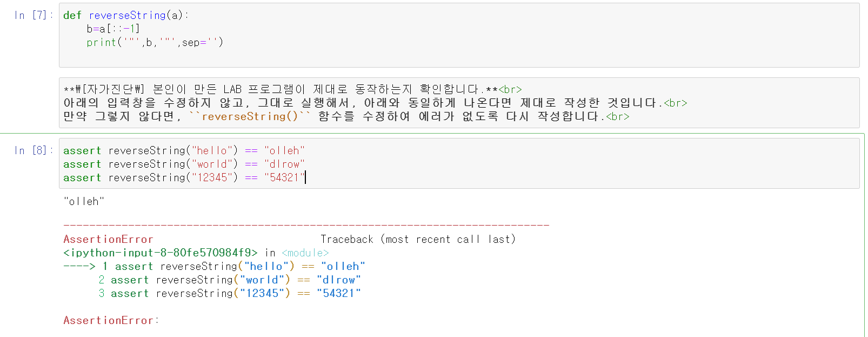Click the assert line with "hello" in cell 8

184,150
